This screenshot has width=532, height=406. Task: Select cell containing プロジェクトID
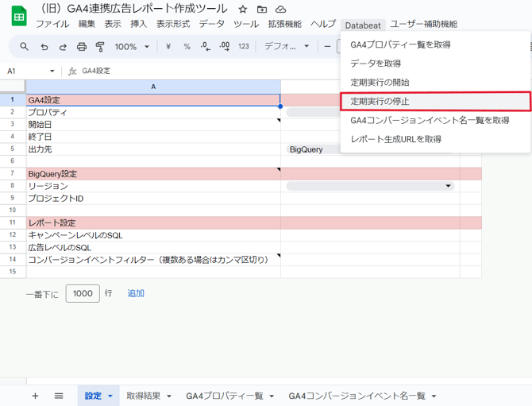coord(153,199)
